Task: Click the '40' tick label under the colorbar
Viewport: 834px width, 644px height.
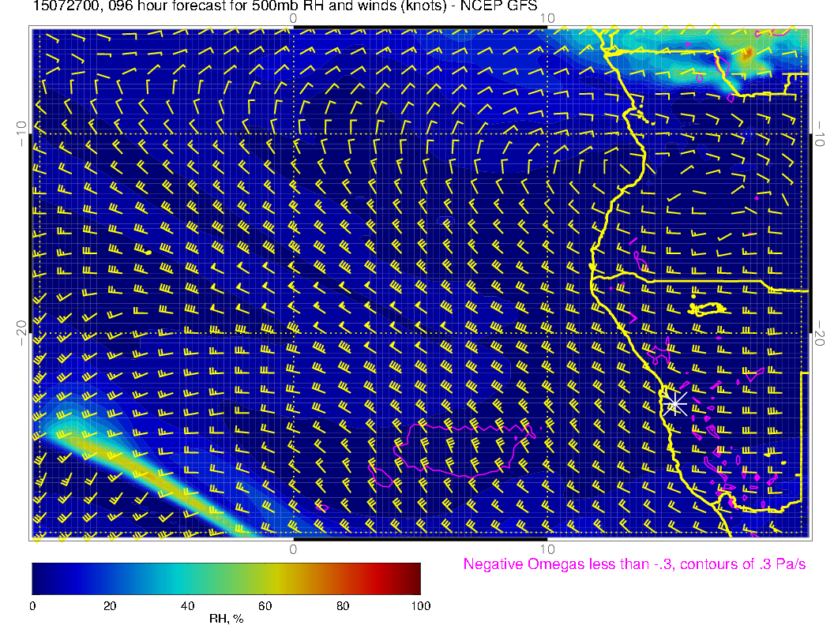Action: (187, 606)
